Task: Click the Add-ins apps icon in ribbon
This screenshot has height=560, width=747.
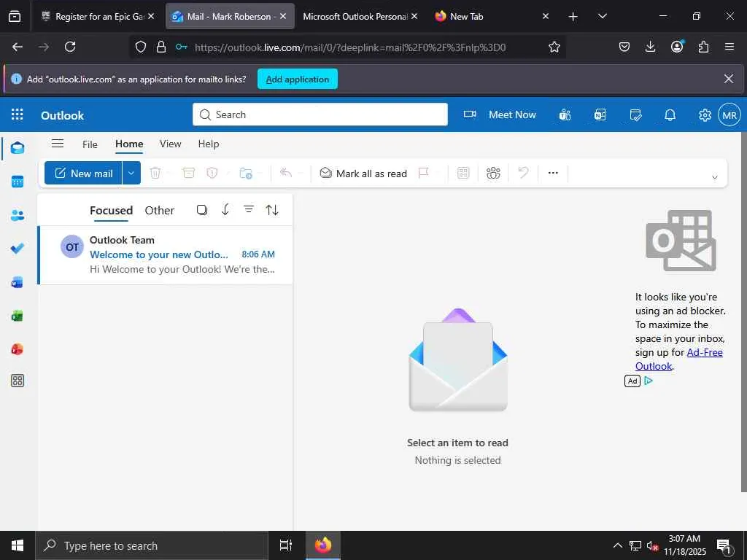Action: pos(463,173)
